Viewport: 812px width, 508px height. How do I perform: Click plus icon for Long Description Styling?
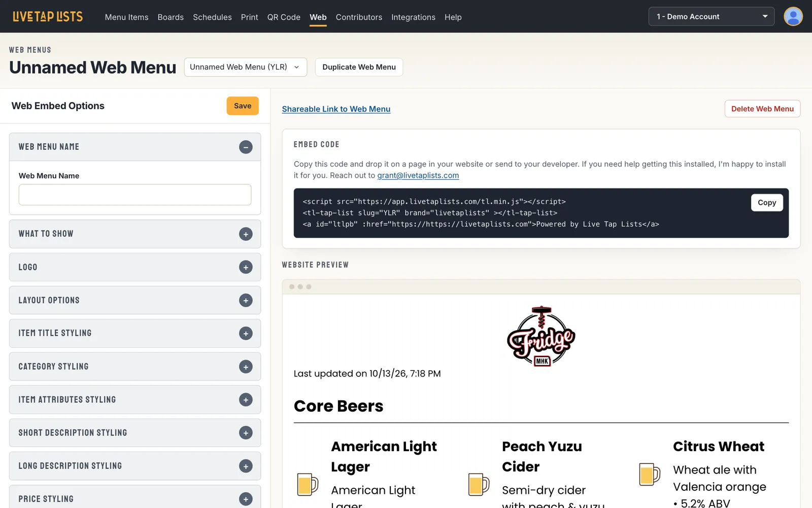tap(246, 466)
